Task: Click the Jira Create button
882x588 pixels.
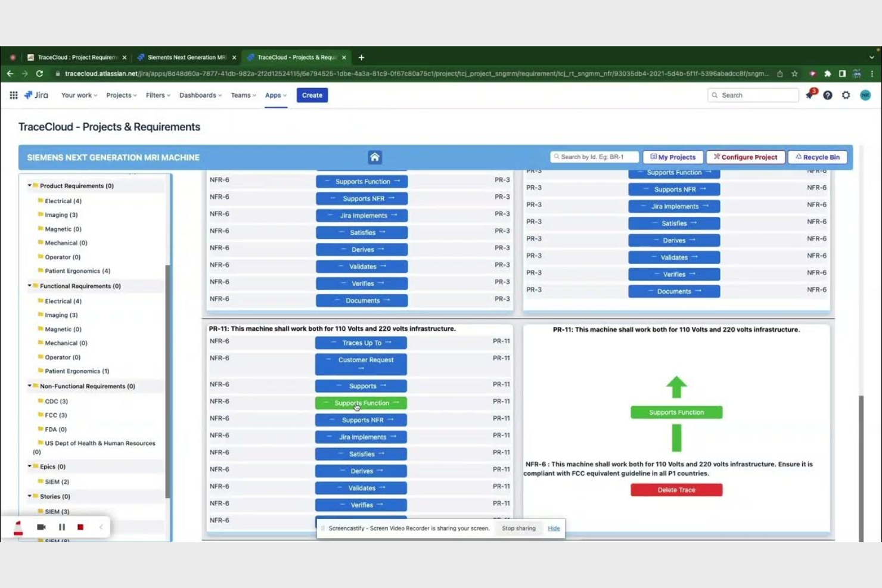Action: click(x=312, y=95)
